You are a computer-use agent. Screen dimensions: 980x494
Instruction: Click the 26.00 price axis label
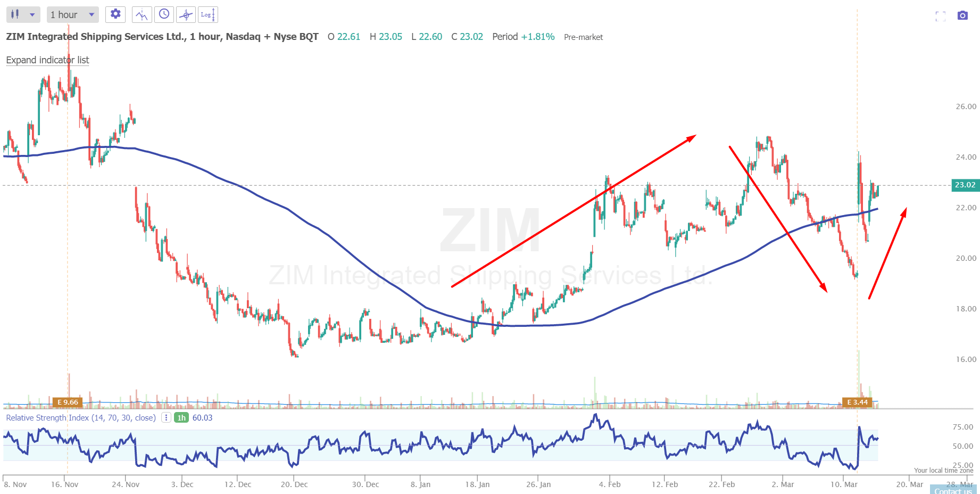pos(966,106)
